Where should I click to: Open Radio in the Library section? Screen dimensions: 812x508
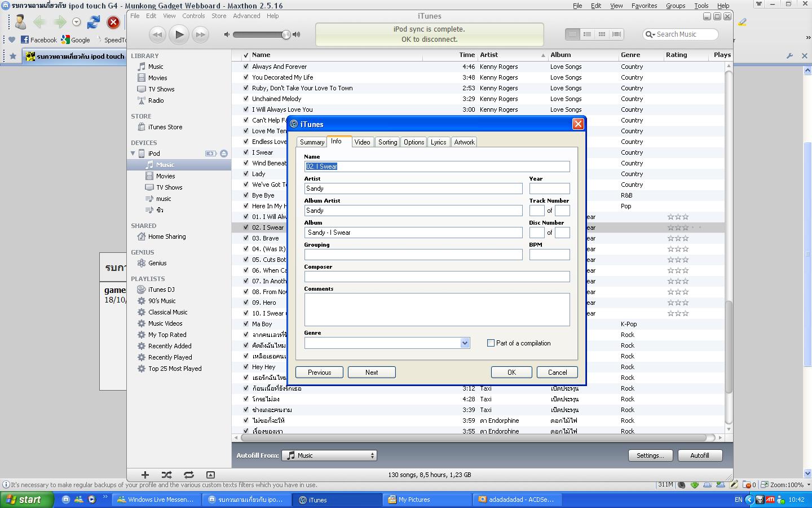coord(156,100)
